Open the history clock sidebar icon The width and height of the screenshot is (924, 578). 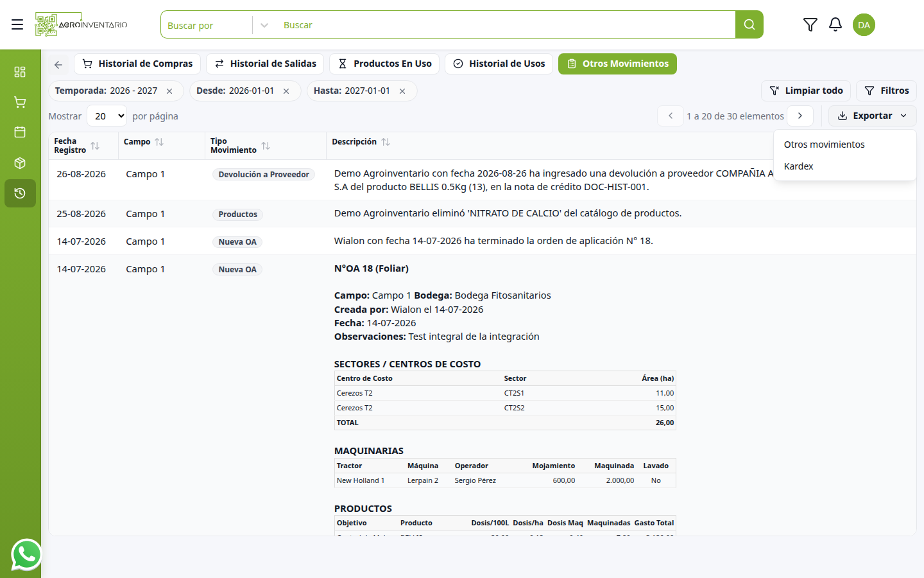(x=20, y=193)
